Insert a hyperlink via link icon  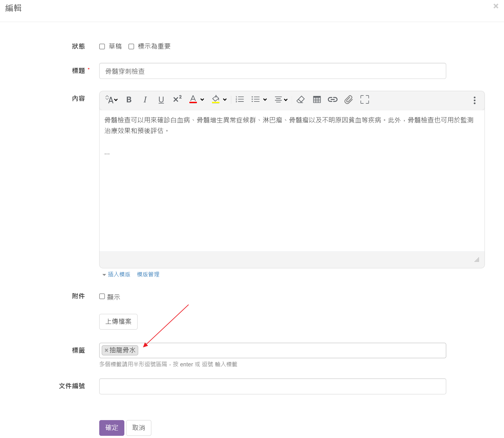[333, 100]
